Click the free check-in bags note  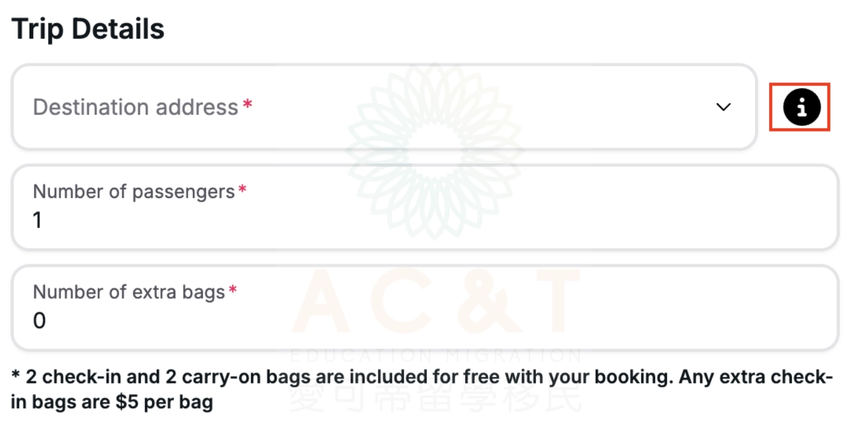[x=422, y=390]
